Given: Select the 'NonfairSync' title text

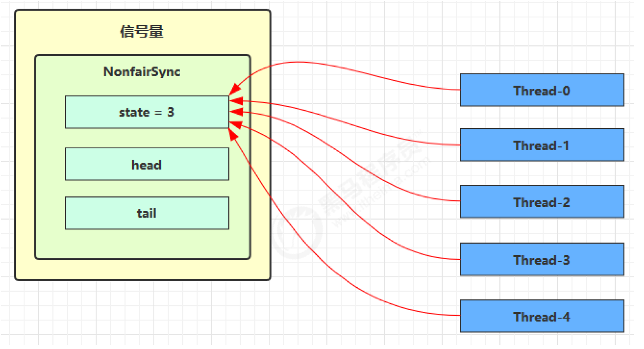Looking at the screenshot, I should click(142, 72).
